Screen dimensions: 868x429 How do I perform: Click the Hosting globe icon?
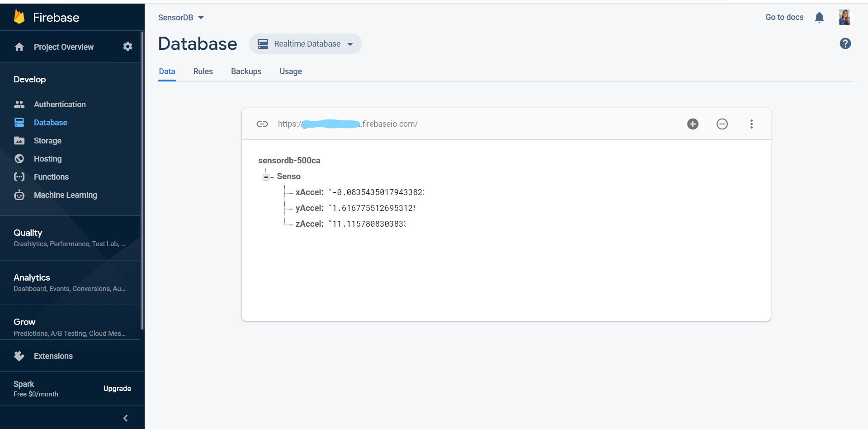(19, 159)
